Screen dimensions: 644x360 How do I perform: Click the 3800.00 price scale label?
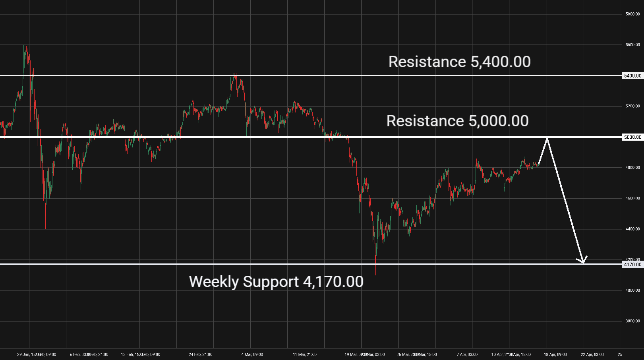[632, 321]
